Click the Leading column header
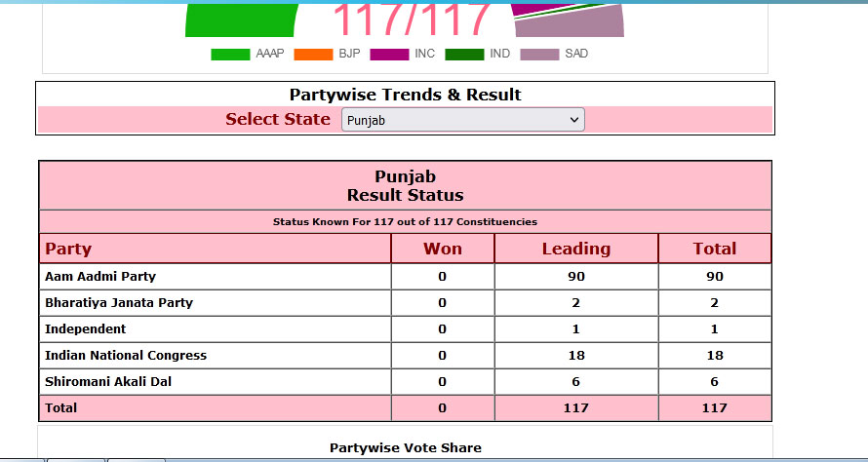This screenshot has height=462, width=868. pos(576,249)
